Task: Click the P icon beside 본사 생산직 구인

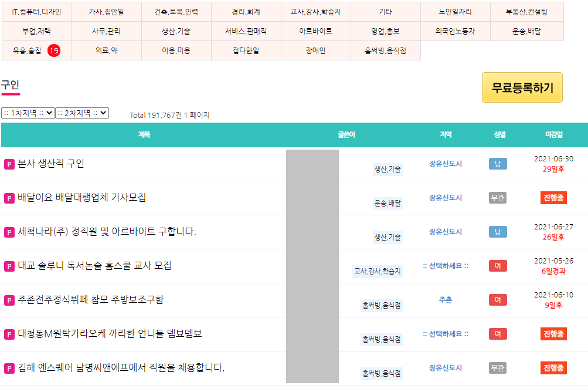Action: [x=8, y=164]
